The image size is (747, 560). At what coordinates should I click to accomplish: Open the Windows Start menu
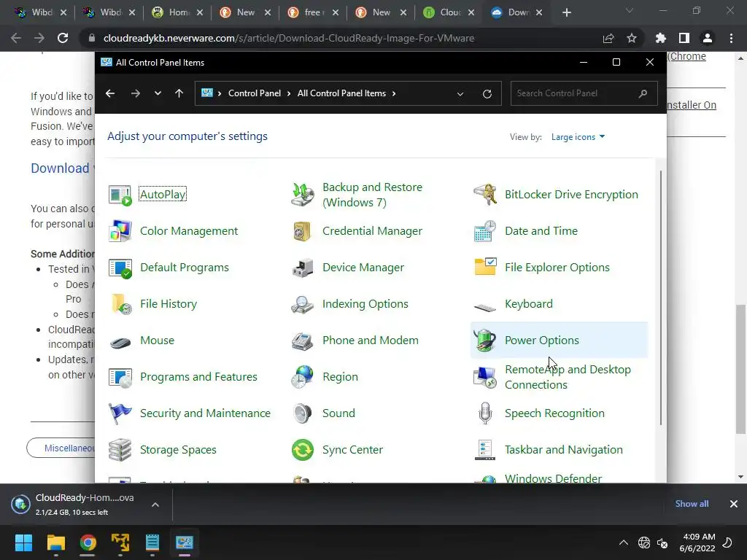23,542
